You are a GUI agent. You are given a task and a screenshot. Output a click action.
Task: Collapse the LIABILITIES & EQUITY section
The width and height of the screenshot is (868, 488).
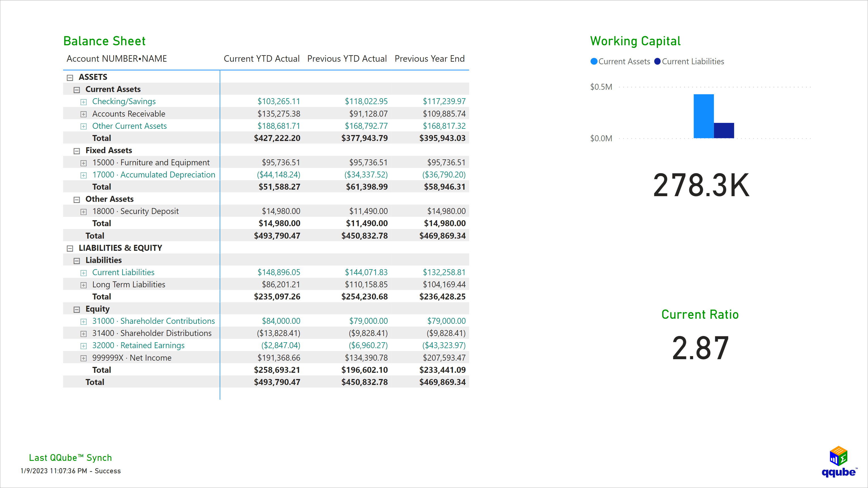point(69,248)
